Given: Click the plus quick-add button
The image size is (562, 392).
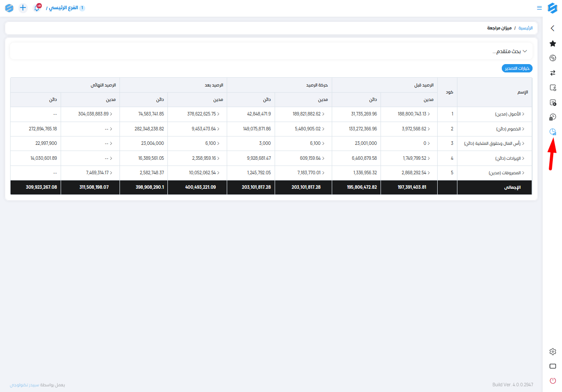Looking at the screenshot, I should [x=23, y=8].
